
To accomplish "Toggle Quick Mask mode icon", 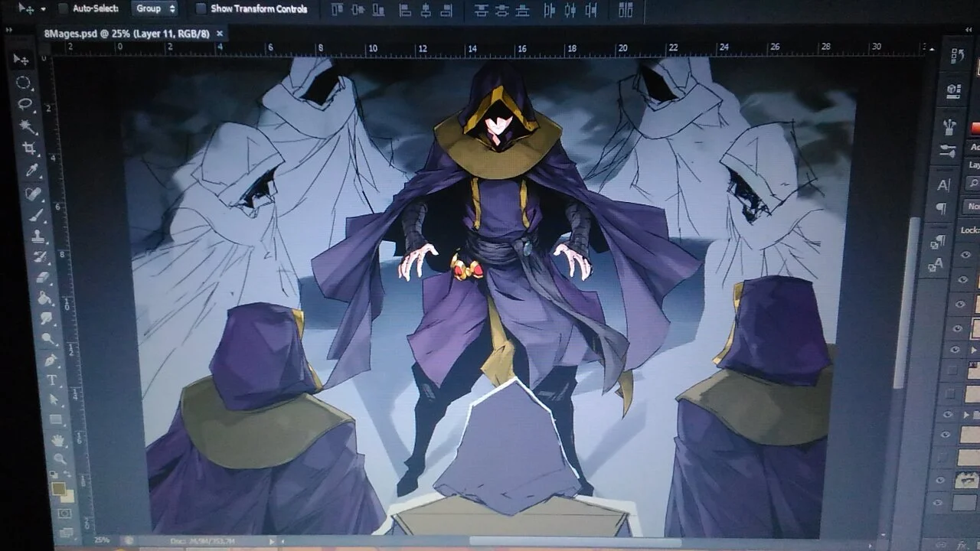I will coord(64,514).
